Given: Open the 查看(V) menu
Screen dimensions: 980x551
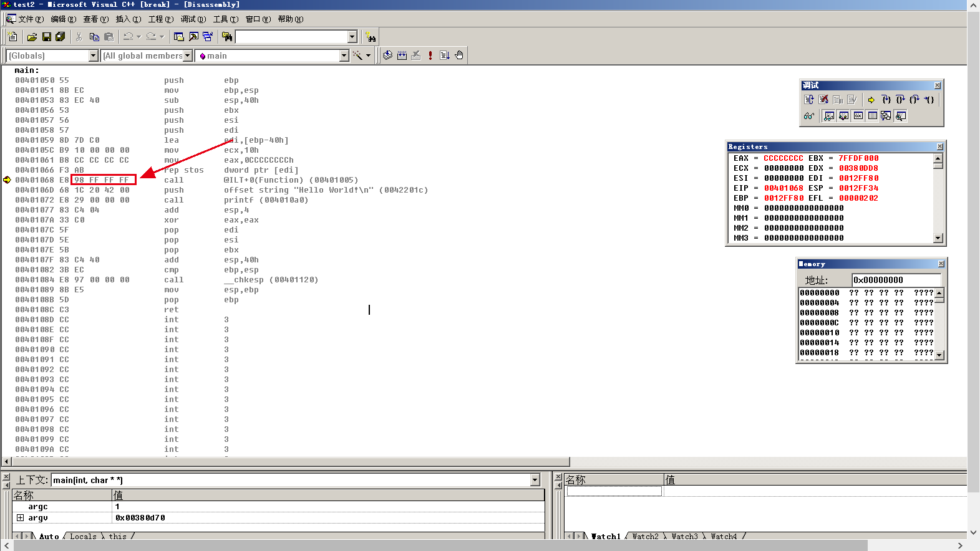Looking at the screenshot, I should (96, 19).
